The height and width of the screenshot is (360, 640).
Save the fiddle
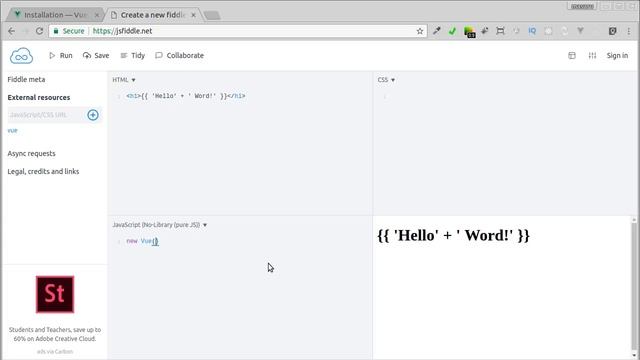click(96, 56)
